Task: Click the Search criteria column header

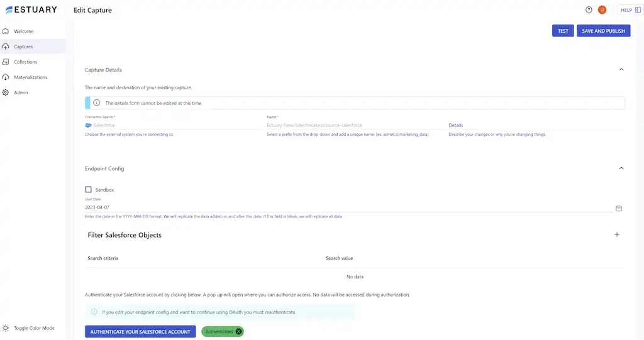Action: [x=103, y=258]
